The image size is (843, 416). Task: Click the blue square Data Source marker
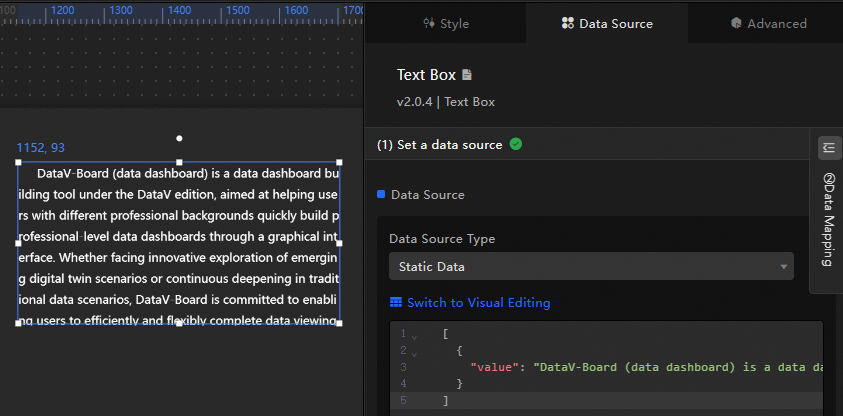click(x=381, y=194)
